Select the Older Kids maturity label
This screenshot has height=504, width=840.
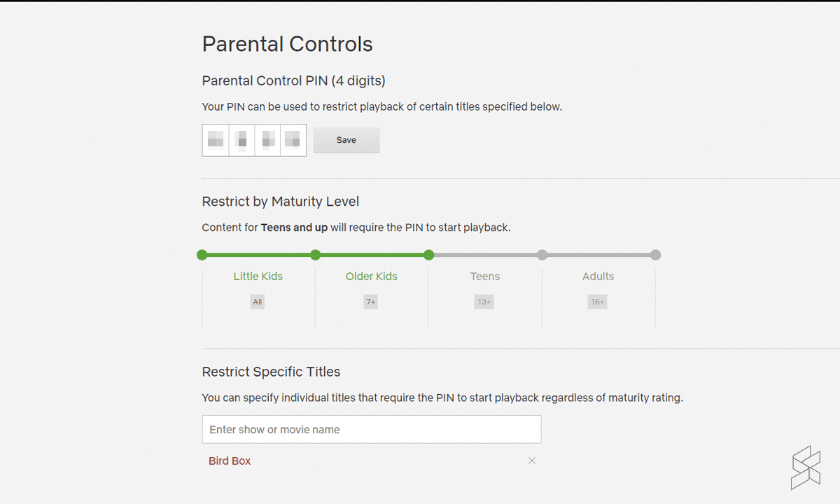coord(372,276)
